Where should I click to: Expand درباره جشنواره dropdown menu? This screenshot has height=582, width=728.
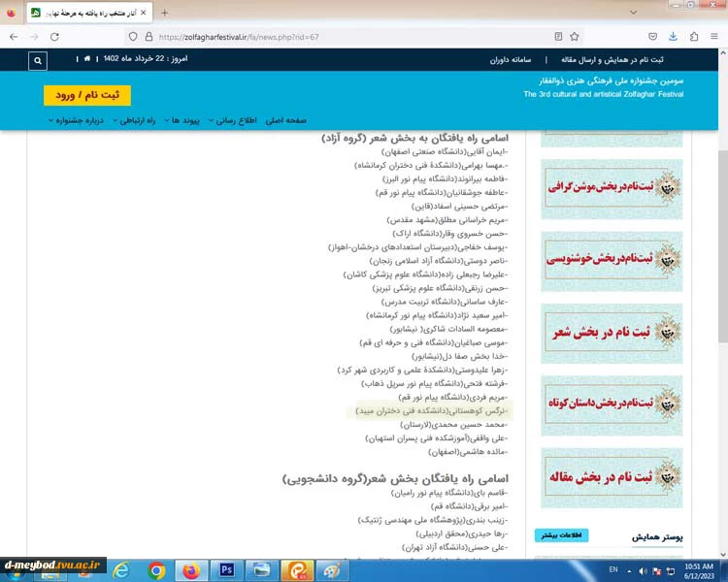pyautogui.click(x=76, y=120)
